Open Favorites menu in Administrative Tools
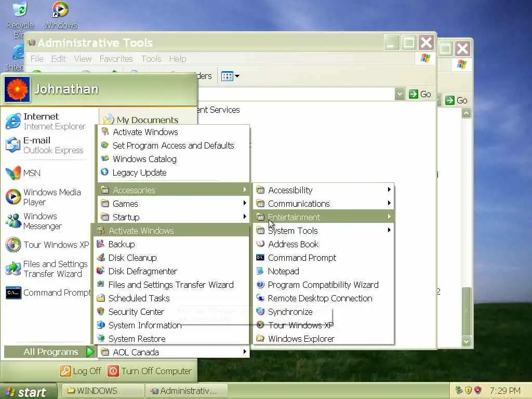Viewport: 532px width, 399px height. pos(116,59)
